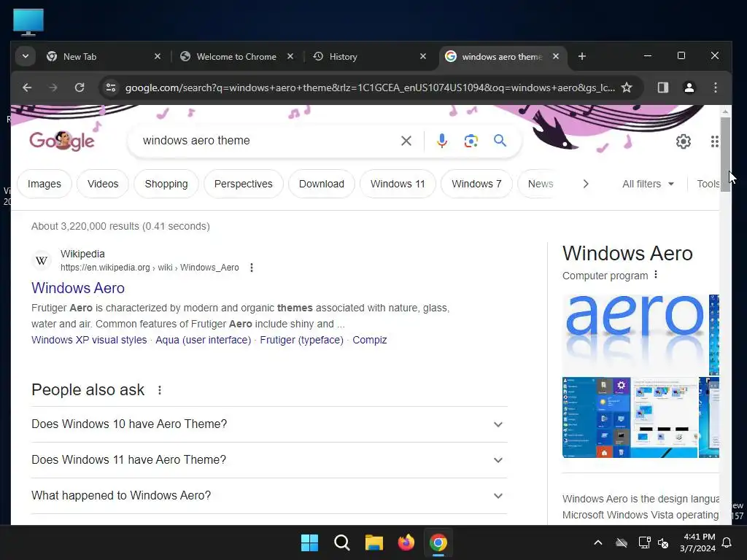Open options dots beside Computer program

tap(656, 275)
